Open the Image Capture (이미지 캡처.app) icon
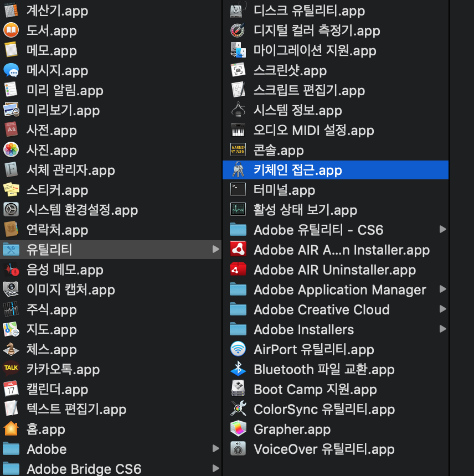The height and width of the screenshot is (476, 474). tap(11, 289)
